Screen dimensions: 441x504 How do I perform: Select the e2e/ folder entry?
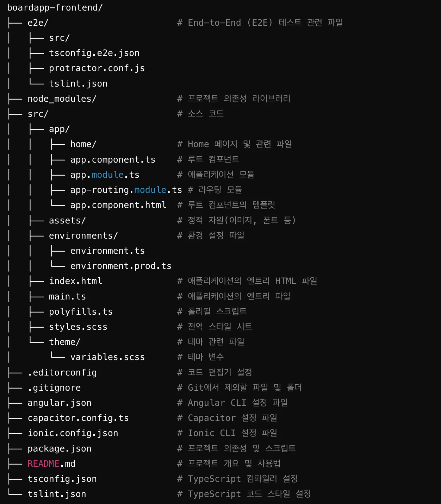click(38, 23)
